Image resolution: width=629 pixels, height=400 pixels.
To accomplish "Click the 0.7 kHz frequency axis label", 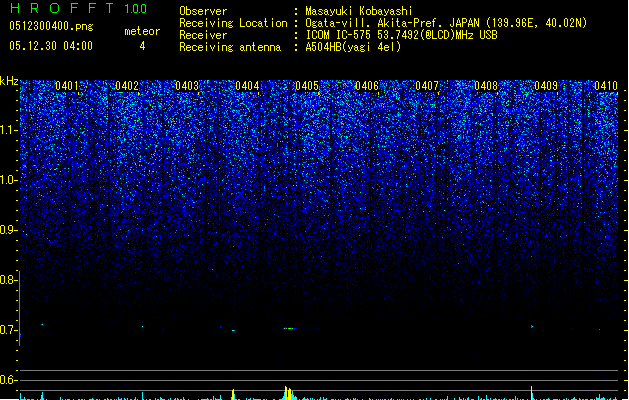I will [x=9, y=330].
